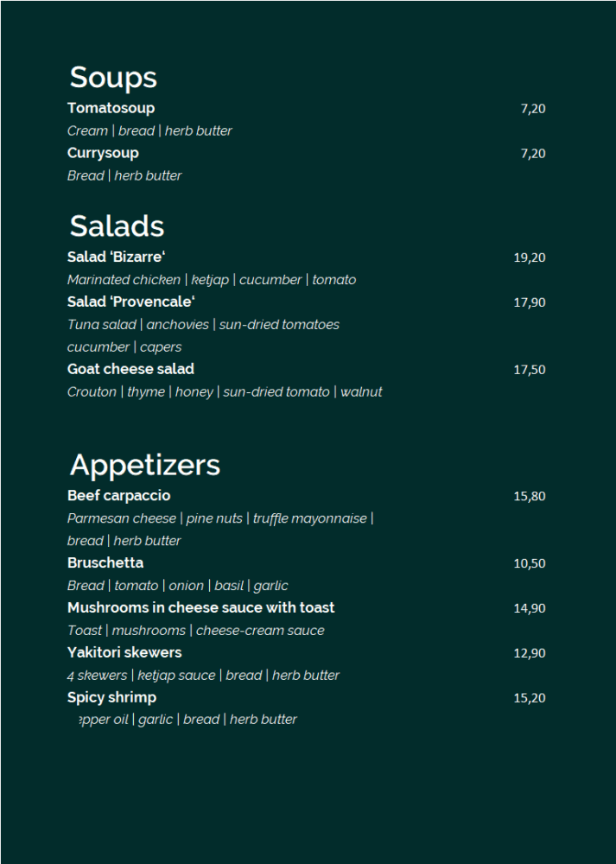
Task: Select Mushrooms in cheese sauce with toast
Action: 200,607
